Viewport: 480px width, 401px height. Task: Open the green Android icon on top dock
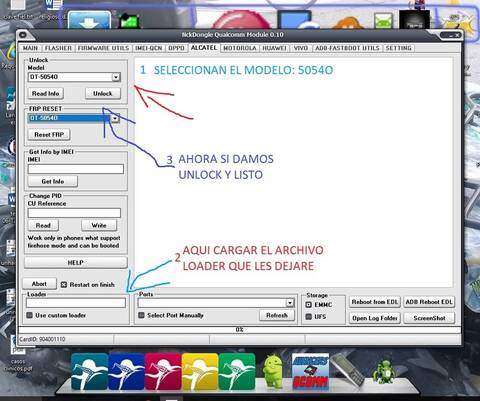383,21
